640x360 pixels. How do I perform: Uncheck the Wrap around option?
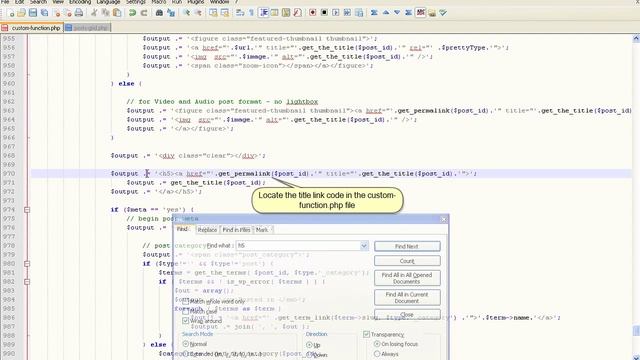pyautogui.click(x=186, y=321)
